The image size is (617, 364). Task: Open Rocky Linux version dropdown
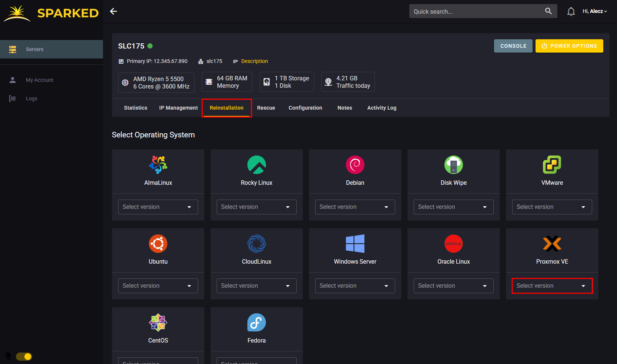point(257,207)
